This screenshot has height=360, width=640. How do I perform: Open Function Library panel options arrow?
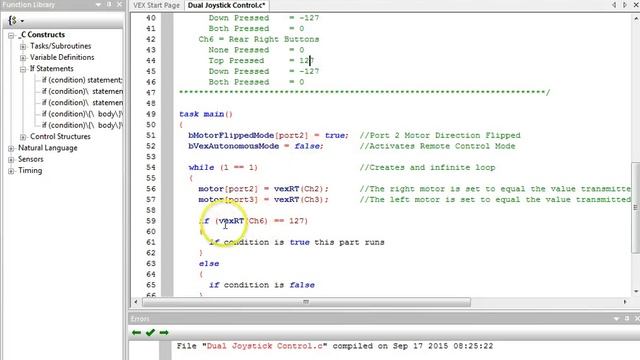(98, 4)
